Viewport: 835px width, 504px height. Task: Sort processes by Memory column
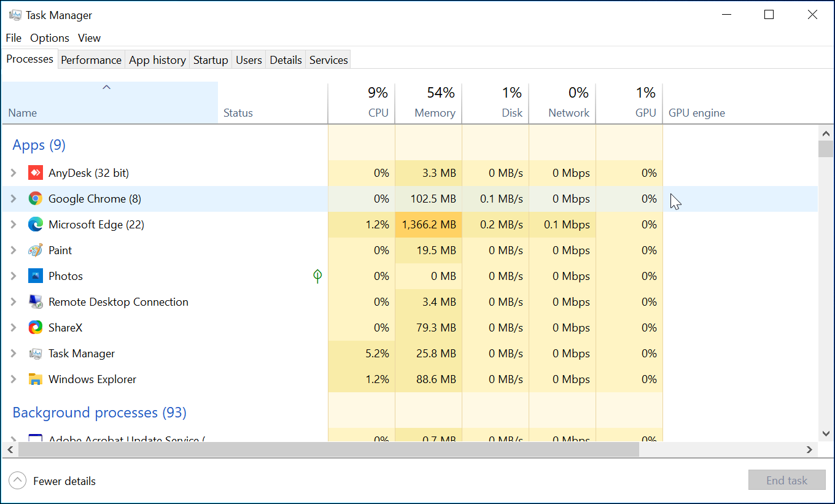point(429,103)
